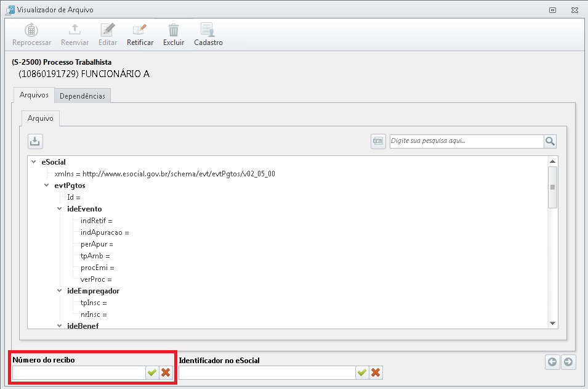The width and height of the screenshot is (588, 389).
Task: Click the next arrow navigation button
Action: pos(568,362)
